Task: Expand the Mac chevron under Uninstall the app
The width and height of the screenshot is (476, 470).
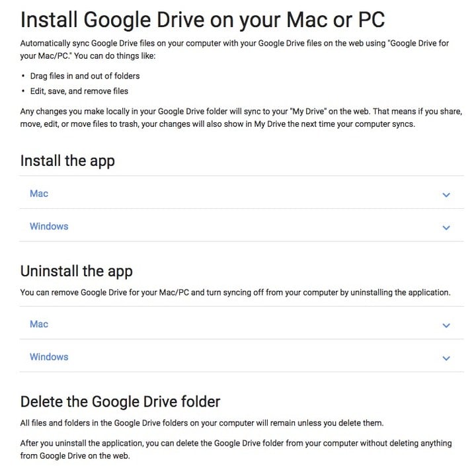Action: [x=446, y=325]
